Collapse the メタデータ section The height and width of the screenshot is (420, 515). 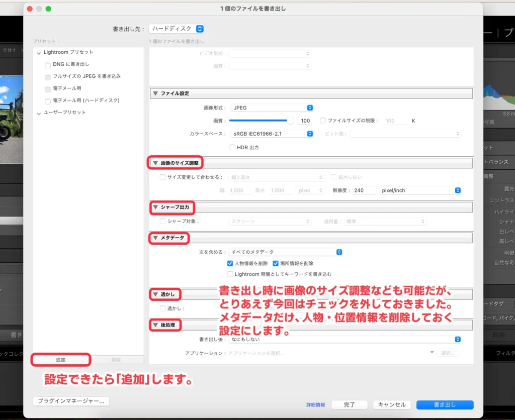(156, 238)
